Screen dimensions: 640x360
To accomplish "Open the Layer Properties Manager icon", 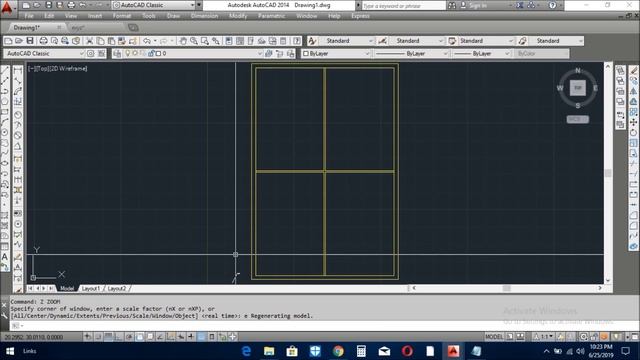I will click(118, 53).
